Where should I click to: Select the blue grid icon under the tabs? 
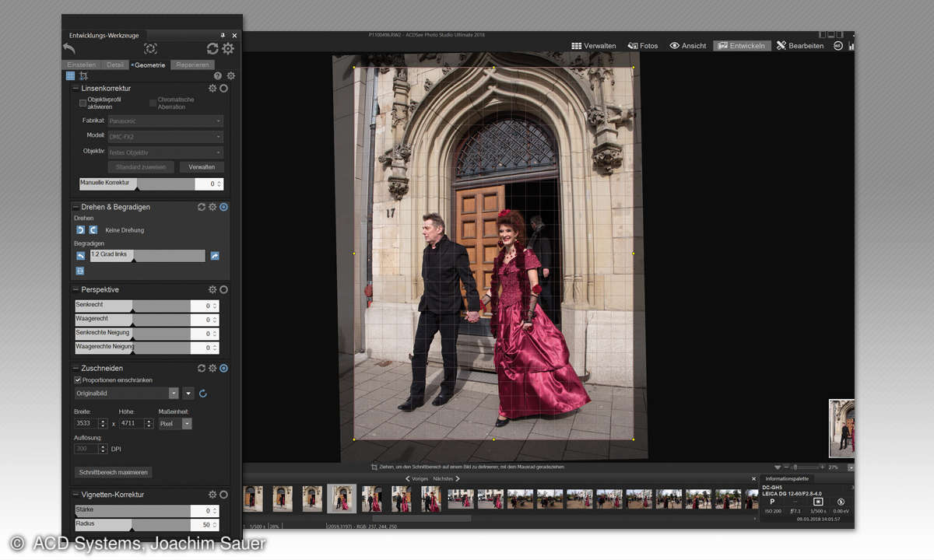coord(71,75)
